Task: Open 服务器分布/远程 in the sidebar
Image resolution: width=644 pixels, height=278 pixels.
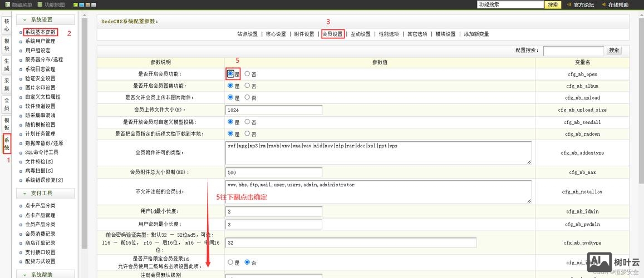Action: click(x=44, y=59)
